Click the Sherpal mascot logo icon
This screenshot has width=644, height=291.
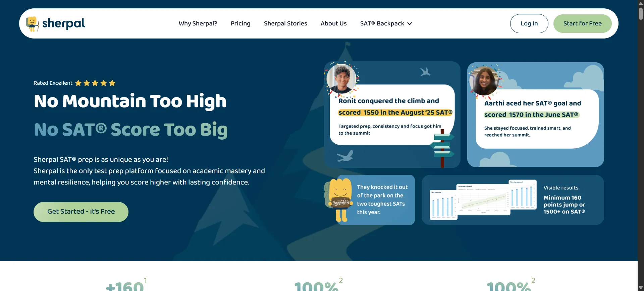32,24
